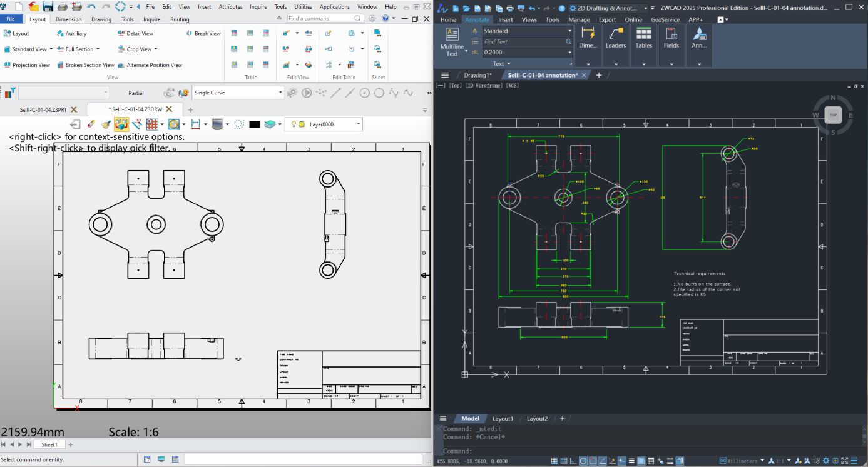Insert an Alternate Position View
Image resolution: width=868 pixels, height=467 pixels.
coord(150,65)
